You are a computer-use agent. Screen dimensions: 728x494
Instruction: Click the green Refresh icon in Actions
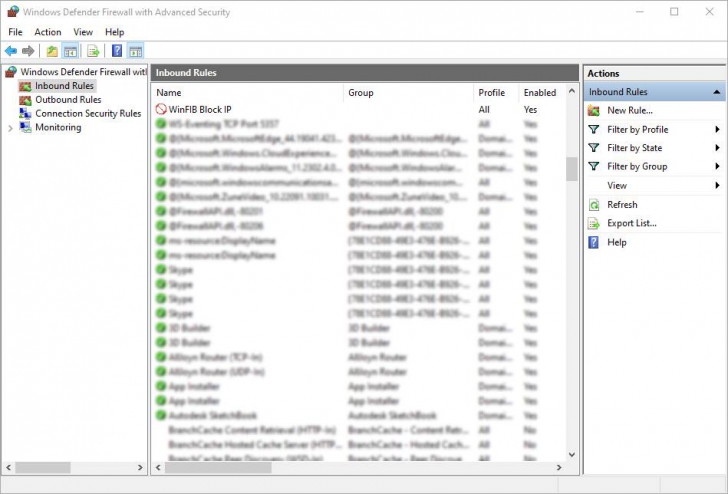pyautogui.click(x=594, y=205)
